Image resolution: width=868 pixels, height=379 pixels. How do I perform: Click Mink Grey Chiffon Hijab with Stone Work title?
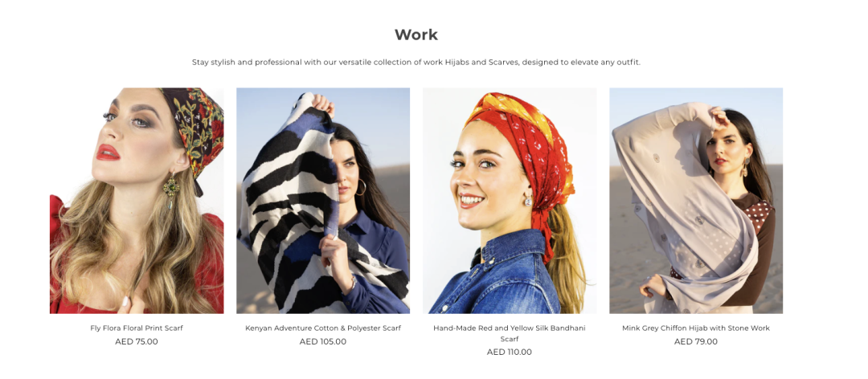[696, 328]
